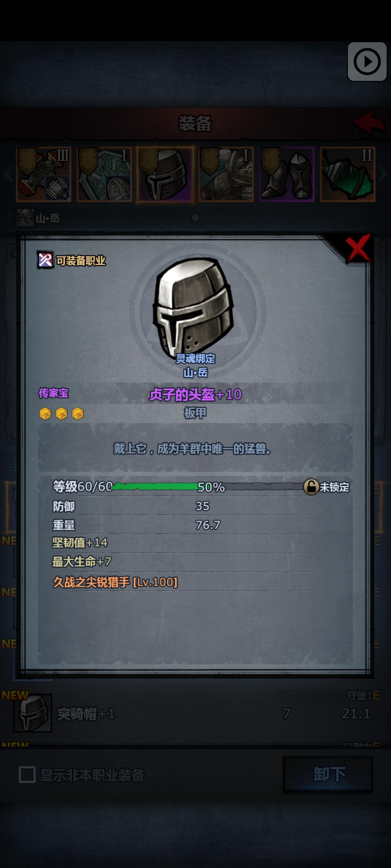The image size is (391, 868).
Task: Tap the 传家宝 rarity label
Action: coord(54,393)
